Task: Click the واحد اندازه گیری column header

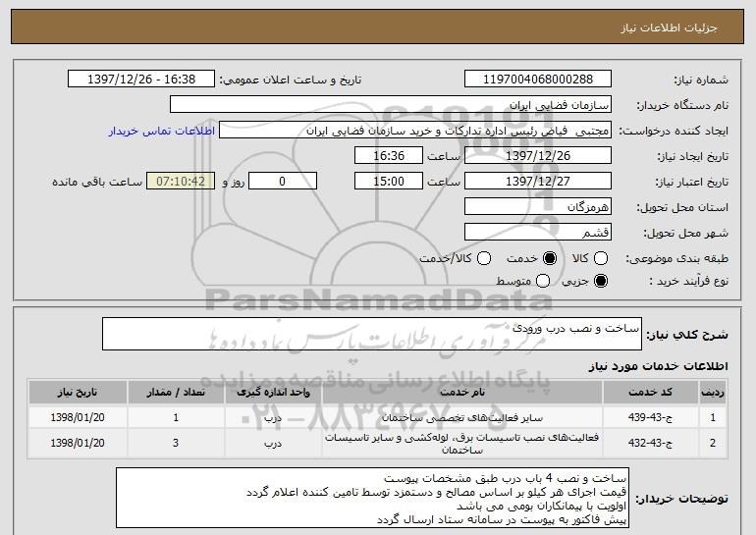Action: click(x=273, y=393)
